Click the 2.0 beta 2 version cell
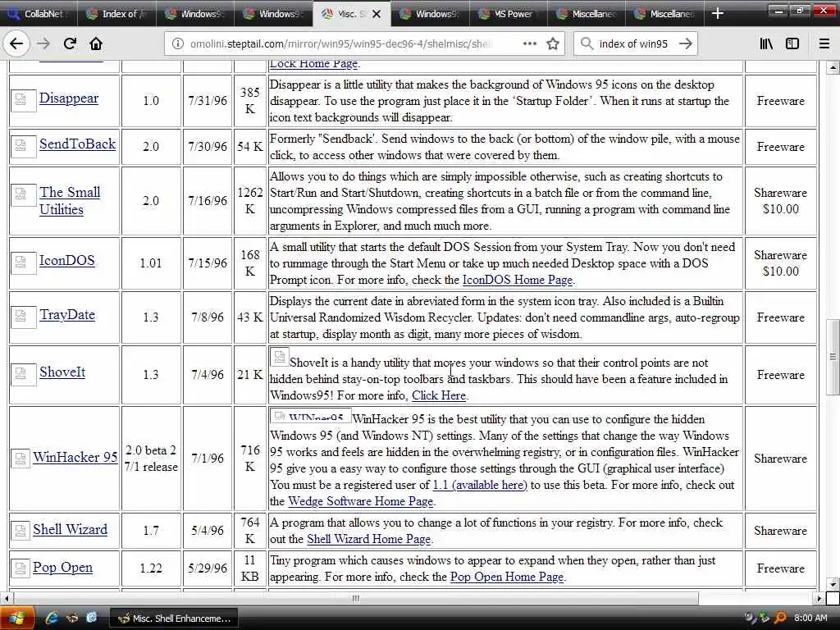 [x=151, y=459]
